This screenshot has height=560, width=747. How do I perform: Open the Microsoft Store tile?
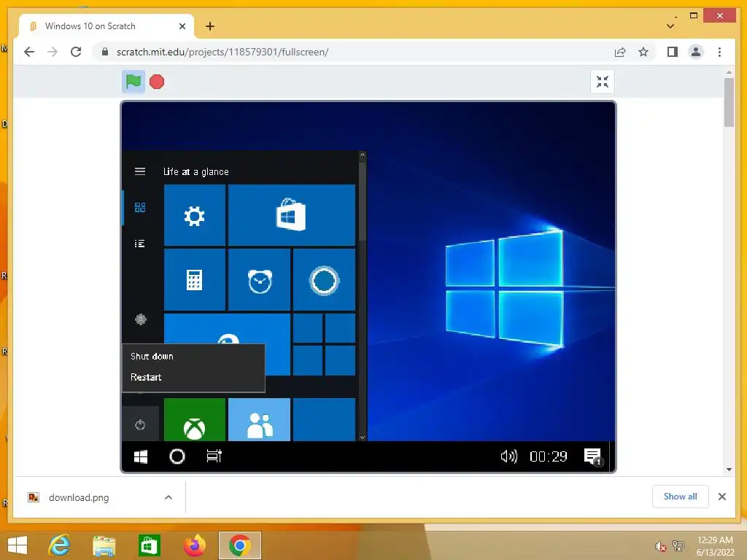coord(292,215)
